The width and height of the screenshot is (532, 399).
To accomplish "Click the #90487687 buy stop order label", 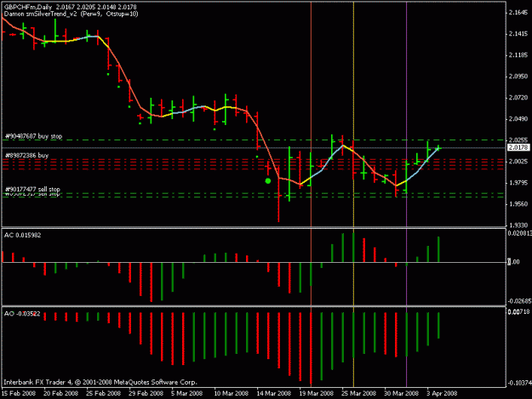I will tap(33, 136).
